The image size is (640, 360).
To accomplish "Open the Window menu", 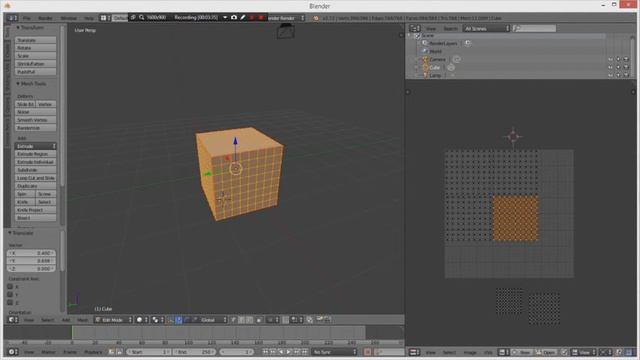I will click(69, 18).
